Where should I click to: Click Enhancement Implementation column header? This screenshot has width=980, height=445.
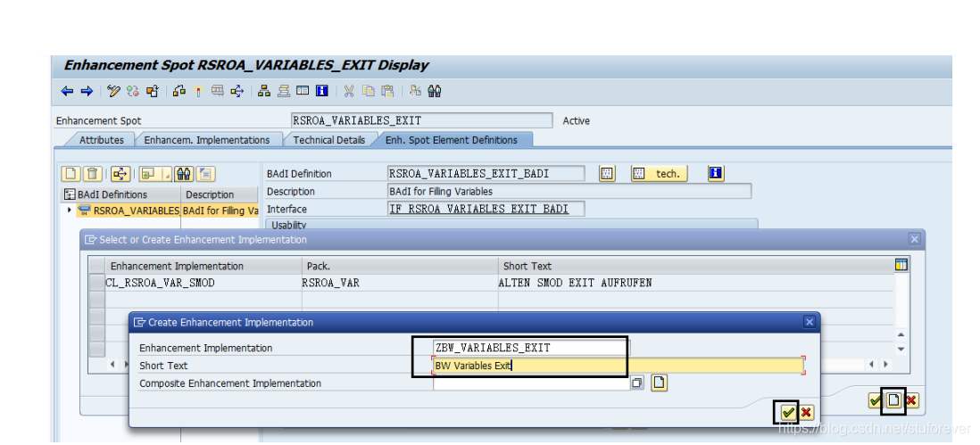click(x=203, y=266)
